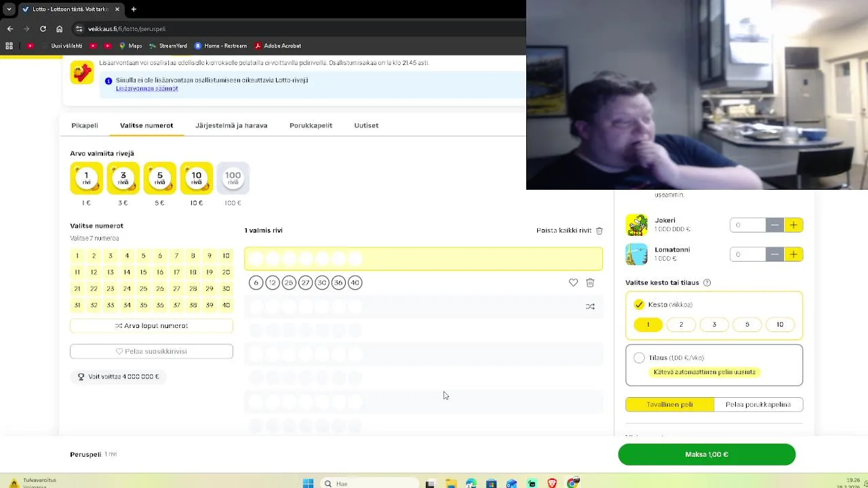Click the Lomatonni game icon
The width and height of the screenshot is (868, 488).
[x=636, y=253]
